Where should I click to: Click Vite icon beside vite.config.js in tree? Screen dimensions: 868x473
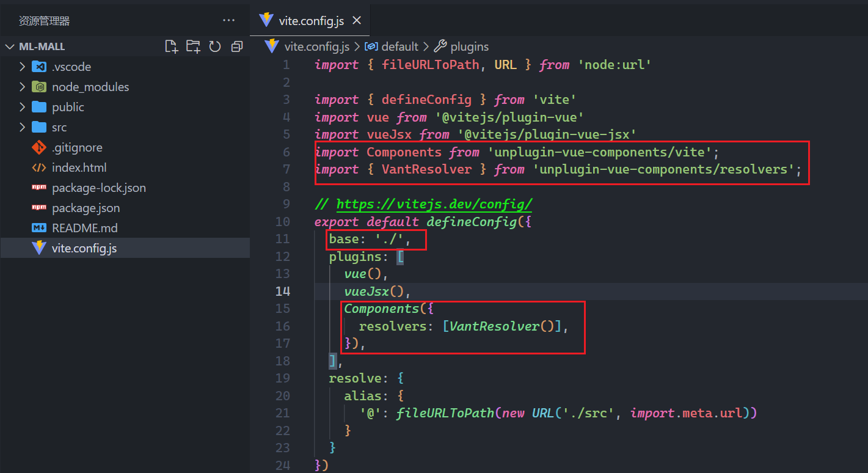[x=39, y=248]
